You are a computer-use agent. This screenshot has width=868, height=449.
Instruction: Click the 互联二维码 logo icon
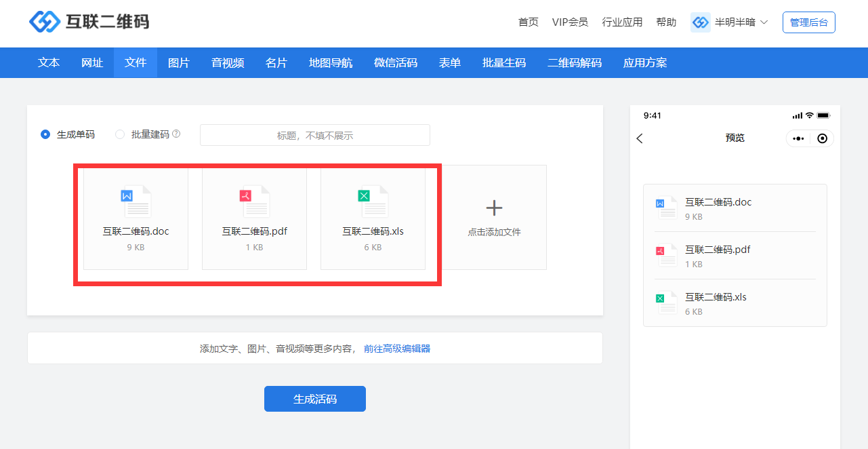pyautogui.click(x=45, y=22)
